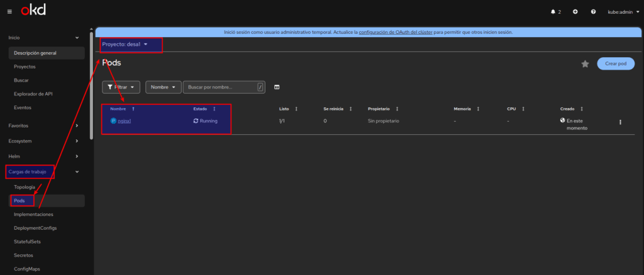Open the hamburger navigation menu
Image resolution: width=644 pixels, height=275 pixels.
pyautogui.click(x=9, y=11)
